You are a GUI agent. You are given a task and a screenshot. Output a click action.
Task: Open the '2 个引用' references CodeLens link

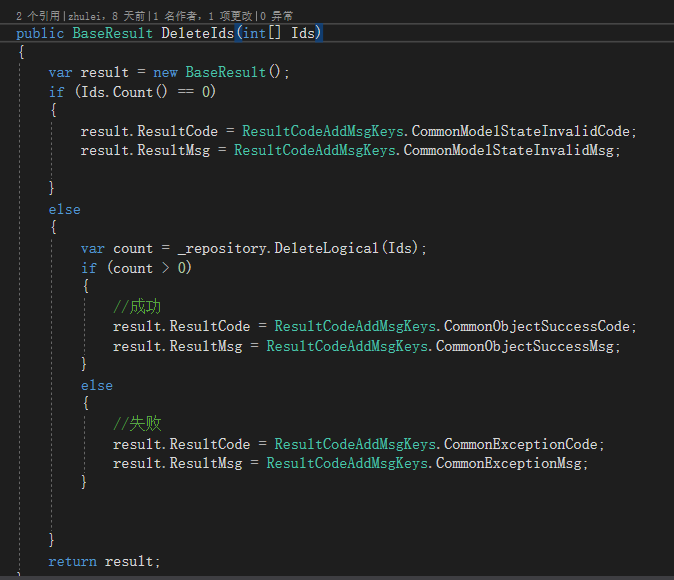pos(38,16)
